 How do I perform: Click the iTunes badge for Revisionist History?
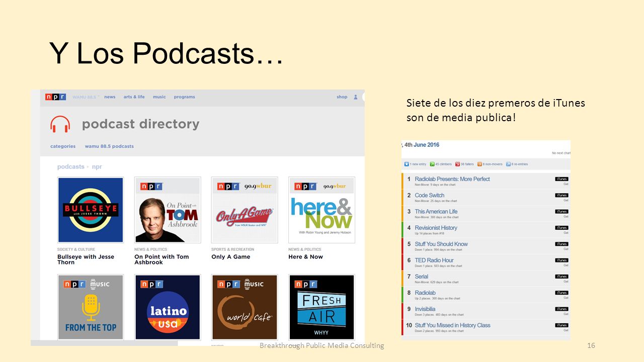(561, 228)
